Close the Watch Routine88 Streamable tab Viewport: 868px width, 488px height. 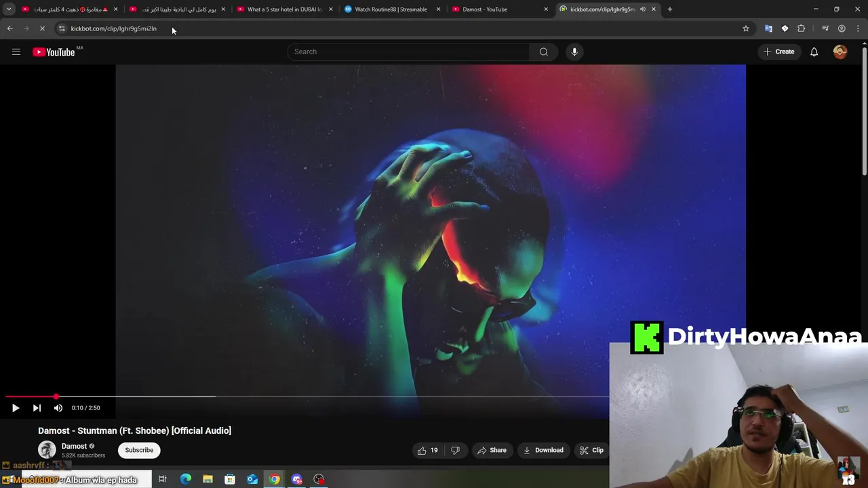pos(438,9)
